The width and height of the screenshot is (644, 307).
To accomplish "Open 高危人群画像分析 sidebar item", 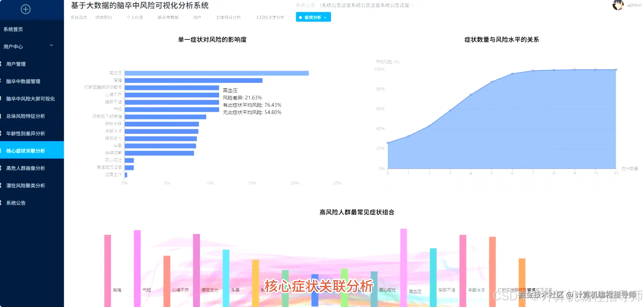I will (26, 168).
